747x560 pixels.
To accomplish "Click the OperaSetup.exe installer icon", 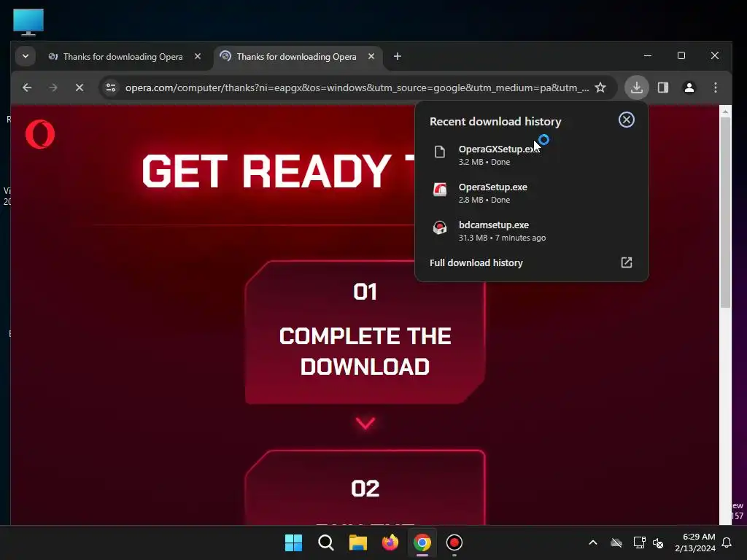I will pyautogui.click(x=440, y=190).
